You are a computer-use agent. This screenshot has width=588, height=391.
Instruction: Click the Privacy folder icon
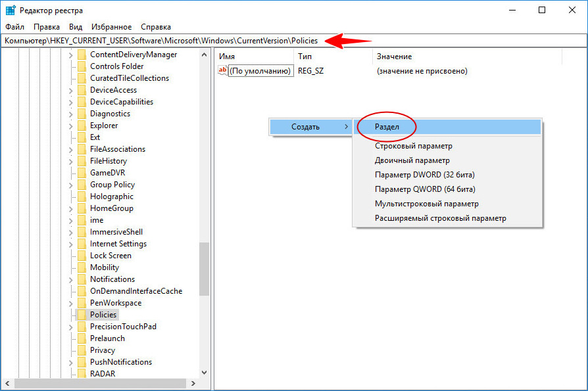pos(82,350)
